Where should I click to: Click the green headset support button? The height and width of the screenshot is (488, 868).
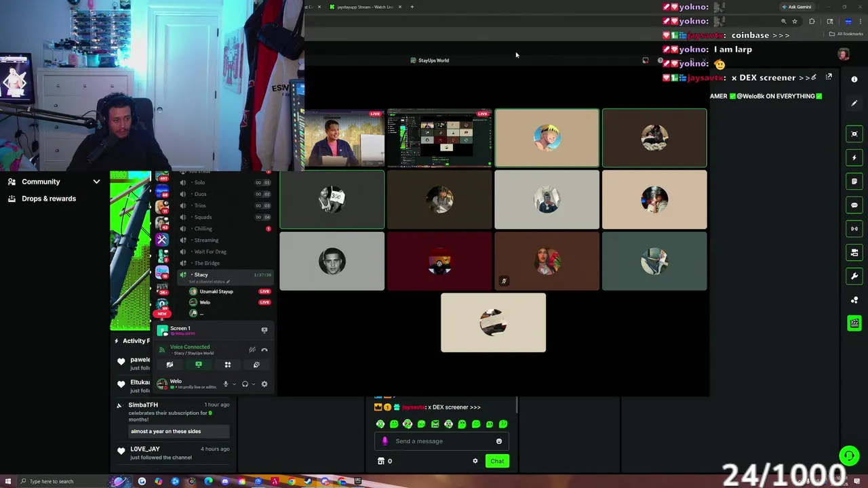(848, 455)
